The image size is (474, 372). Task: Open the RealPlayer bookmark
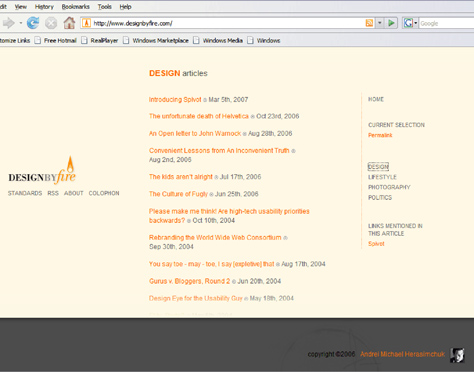[x=100, y=41]
